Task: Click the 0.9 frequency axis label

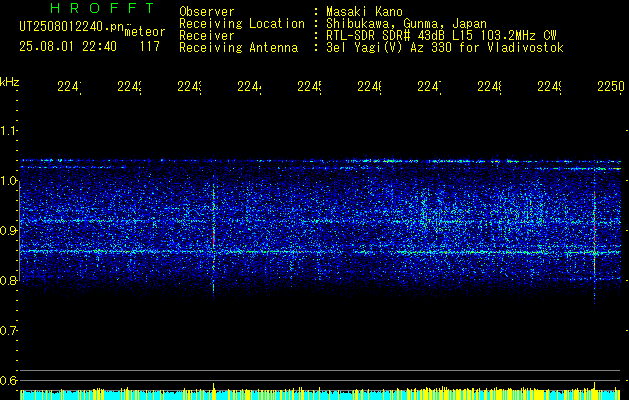Action: [9, 230]
